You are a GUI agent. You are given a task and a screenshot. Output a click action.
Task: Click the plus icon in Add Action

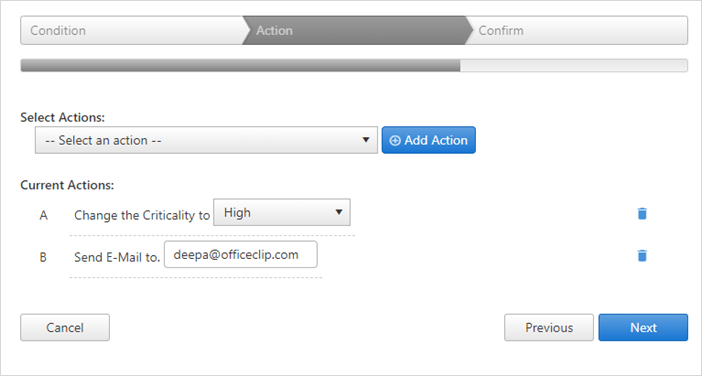point(395,141)
